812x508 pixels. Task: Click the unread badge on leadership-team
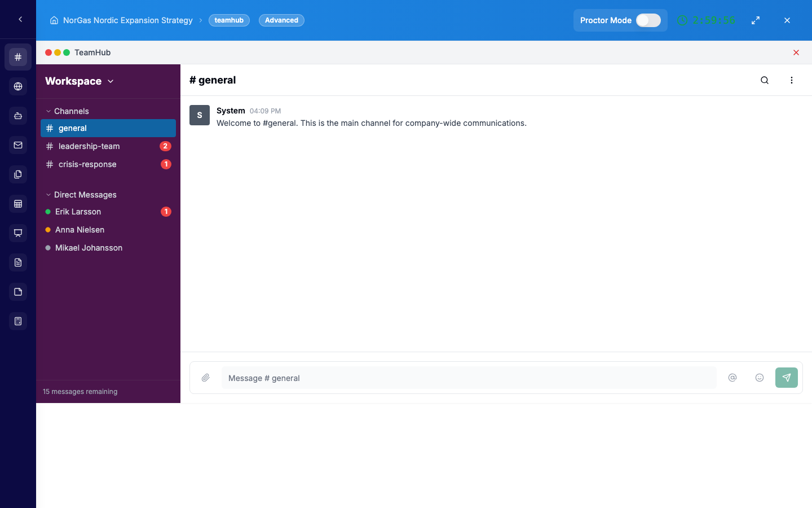pyautogui.click(x=165, y=146)
